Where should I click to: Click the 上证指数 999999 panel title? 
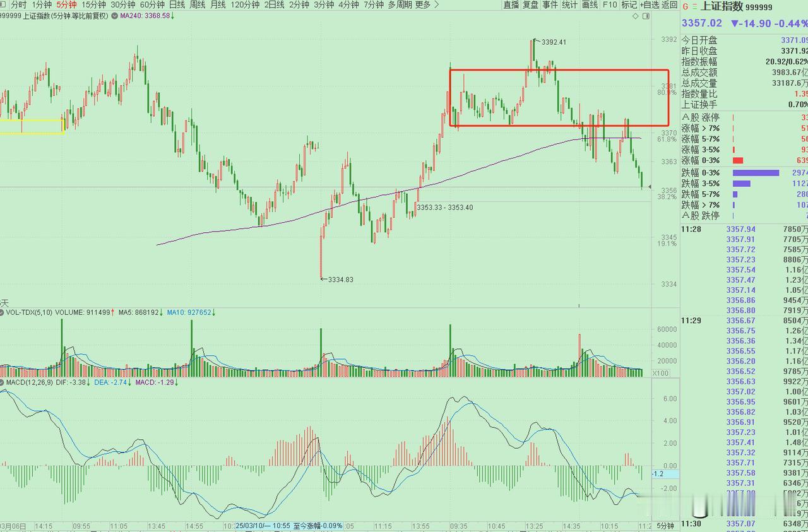[x=736, y=6]
